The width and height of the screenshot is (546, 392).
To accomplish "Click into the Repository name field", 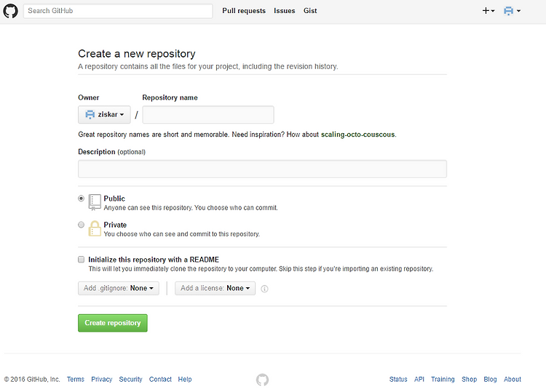I will [208, 114].
